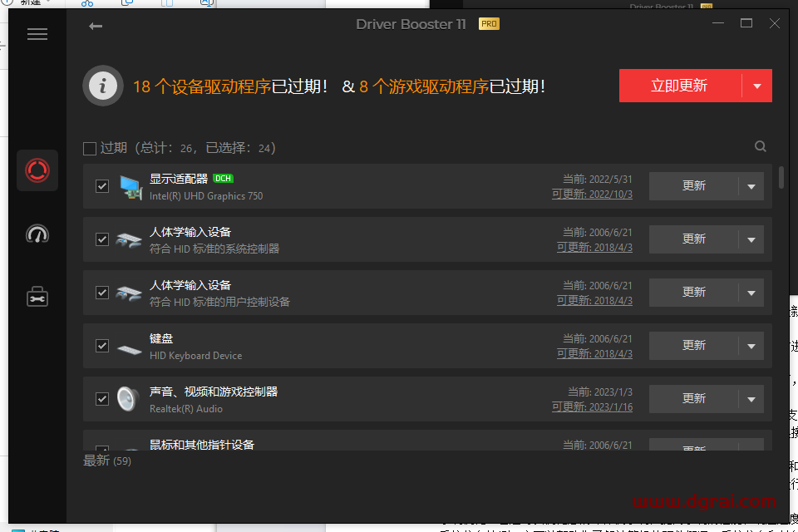Click the display adapter device icon

tap(131, 187)
